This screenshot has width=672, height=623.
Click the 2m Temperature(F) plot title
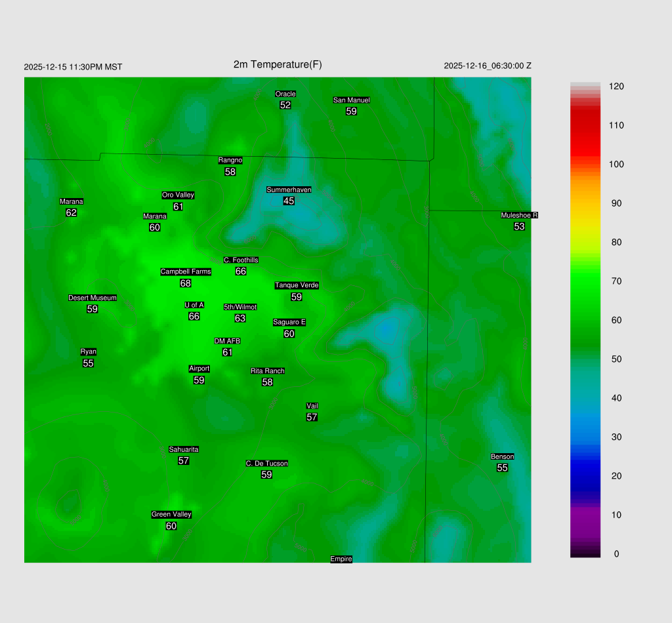point(278,64)
